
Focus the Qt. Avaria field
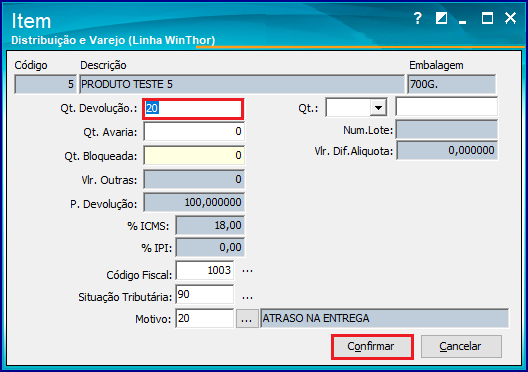click(194, 131)
